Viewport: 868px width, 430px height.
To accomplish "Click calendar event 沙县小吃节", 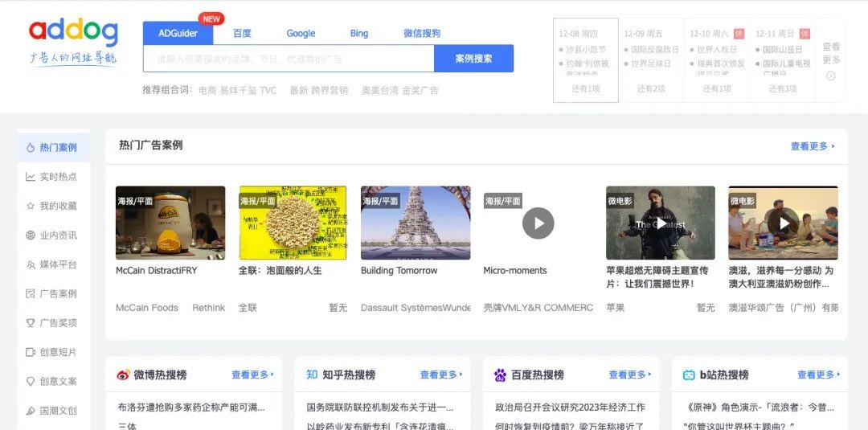I will point(586,49).
